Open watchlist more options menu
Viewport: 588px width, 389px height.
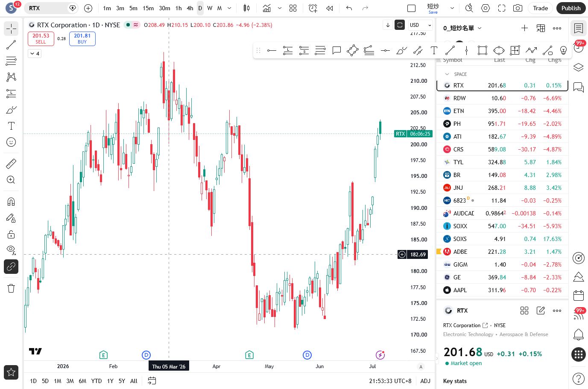[557, 28]
